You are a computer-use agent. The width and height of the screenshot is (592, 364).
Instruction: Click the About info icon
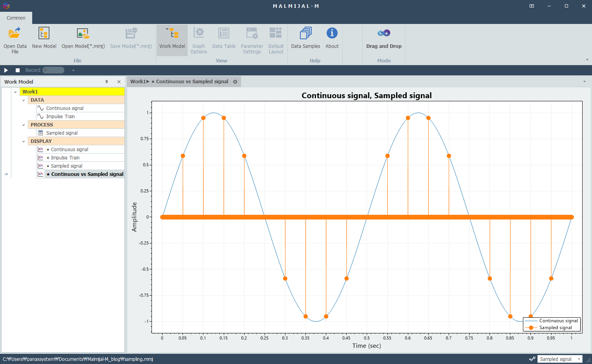[332, 33]
